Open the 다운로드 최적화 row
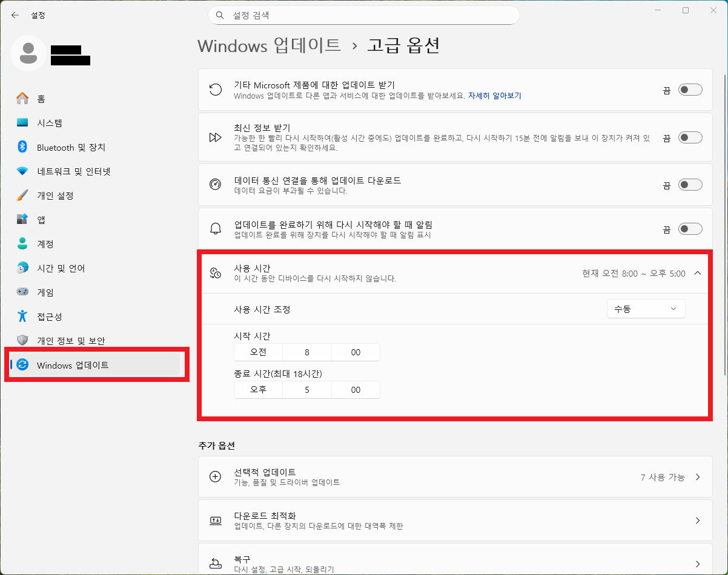 (455, 521)
